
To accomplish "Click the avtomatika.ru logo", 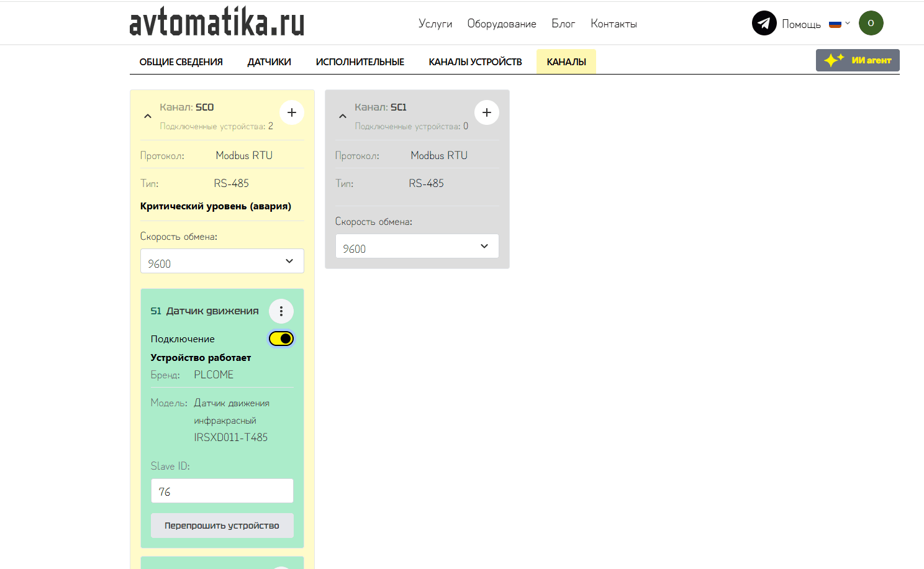I will [x=217, y=23].
